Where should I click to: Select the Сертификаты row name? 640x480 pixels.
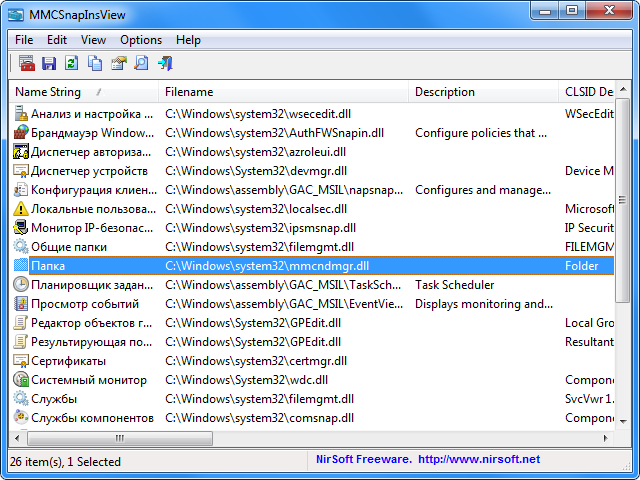coord(69,361)
